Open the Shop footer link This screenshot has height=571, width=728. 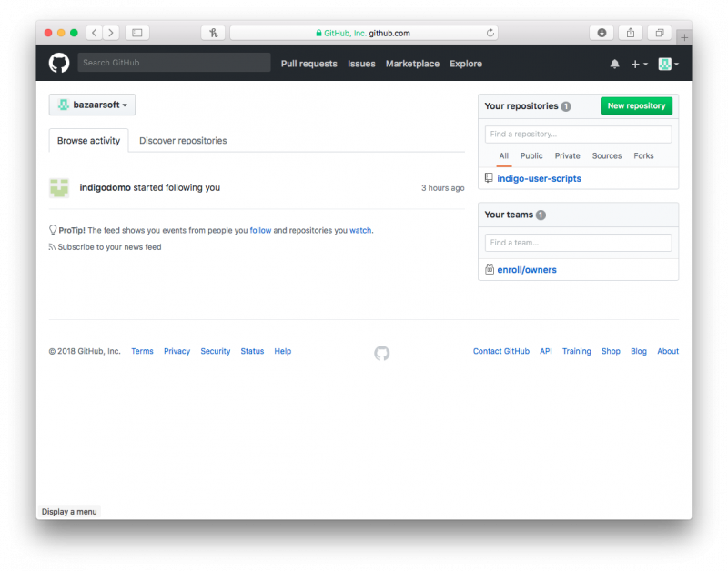(x=611, y=351)
